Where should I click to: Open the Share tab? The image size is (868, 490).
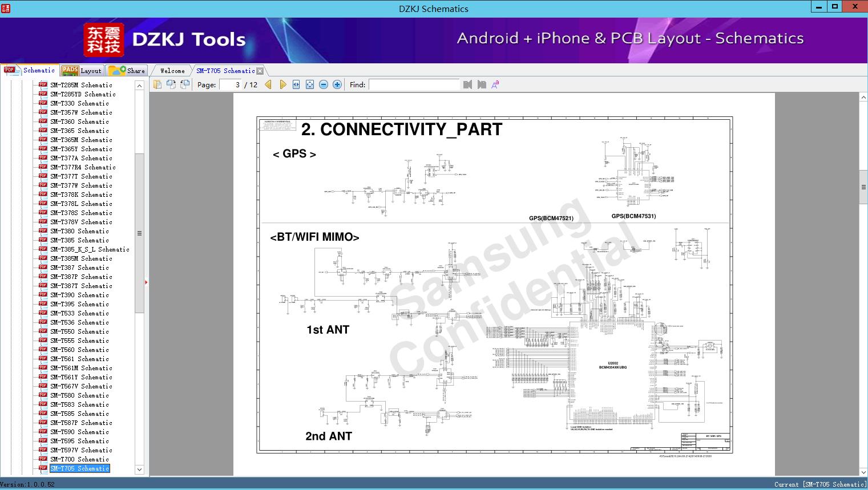[x=127, y=71]
